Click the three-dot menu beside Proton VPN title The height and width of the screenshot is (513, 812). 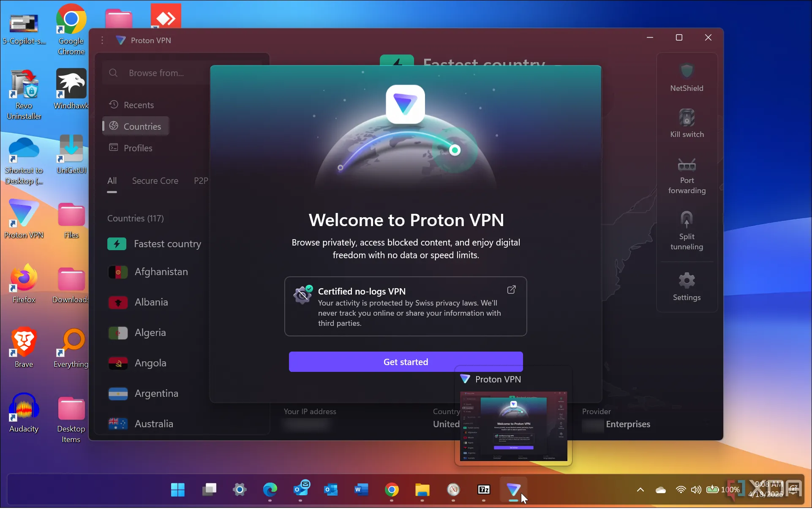102,40
